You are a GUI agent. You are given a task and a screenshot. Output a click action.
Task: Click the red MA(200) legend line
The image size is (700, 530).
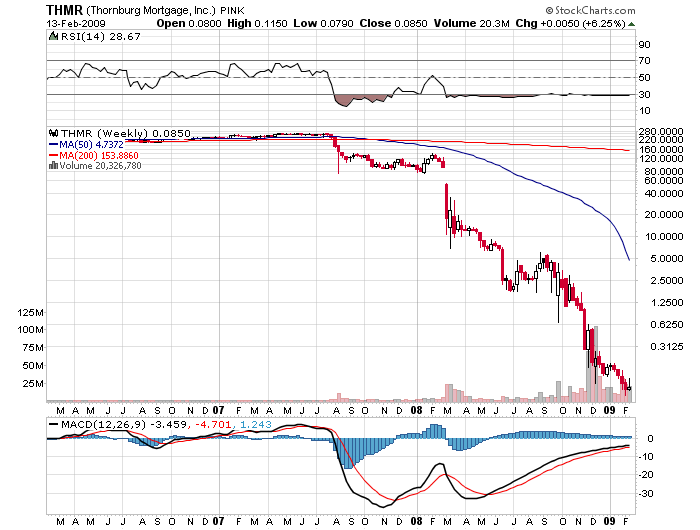(53, 155)
